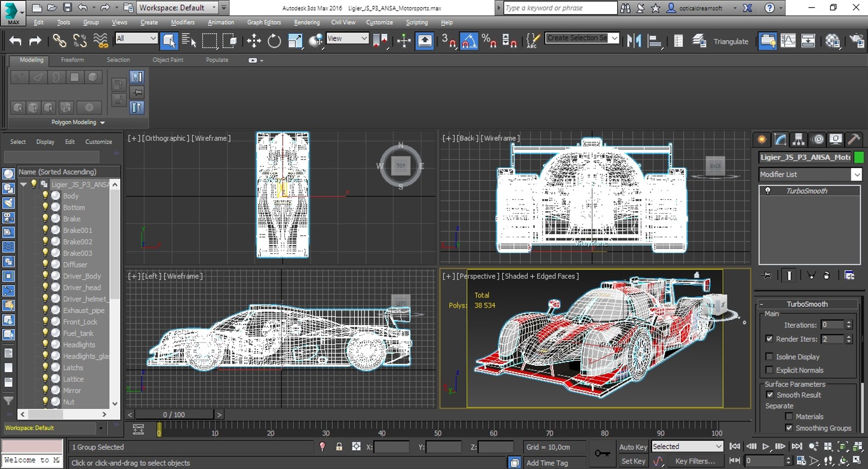Screen dimensions: 868x469
Task: Toggle Angle Snap in main toolbar
Action: click(x=469, y=41)
